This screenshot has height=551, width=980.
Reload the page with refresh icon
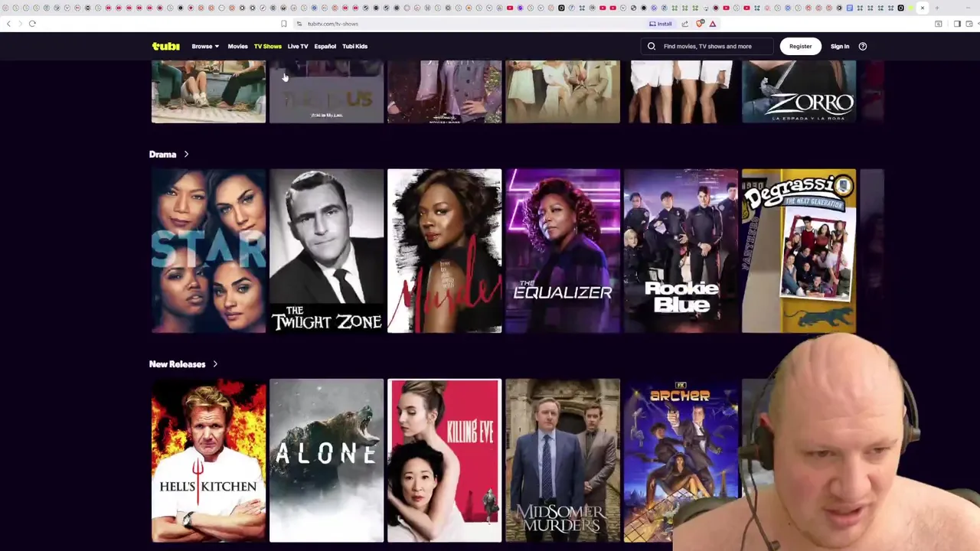[x=32, y=24]
